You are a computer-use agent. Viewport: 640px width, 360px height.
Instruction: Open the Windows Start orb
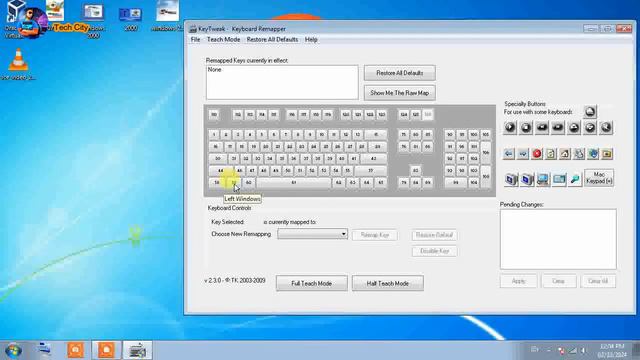coord(13,350)
